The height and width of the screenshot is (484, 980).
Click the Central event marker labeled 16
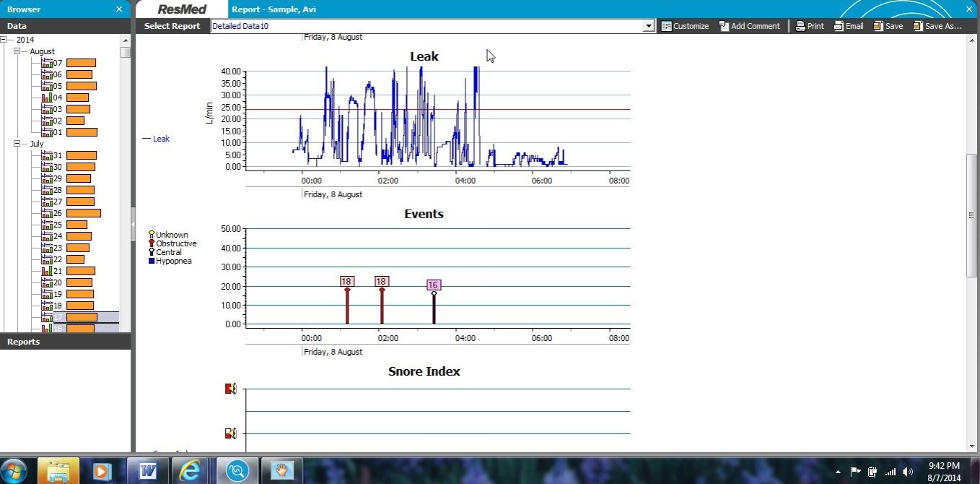click(434, 285)
